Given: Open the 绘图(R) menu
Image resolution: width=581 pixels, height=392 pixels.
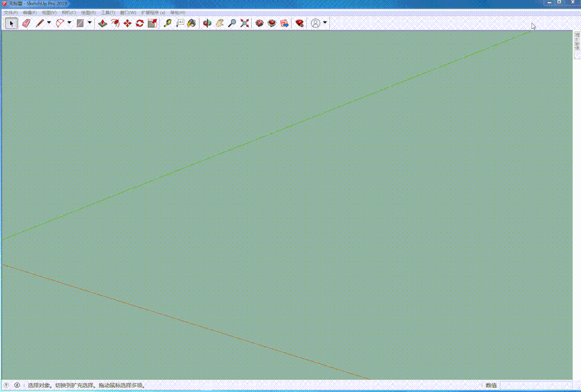Looking at the screenshot, I should click(x=89, y=12).
